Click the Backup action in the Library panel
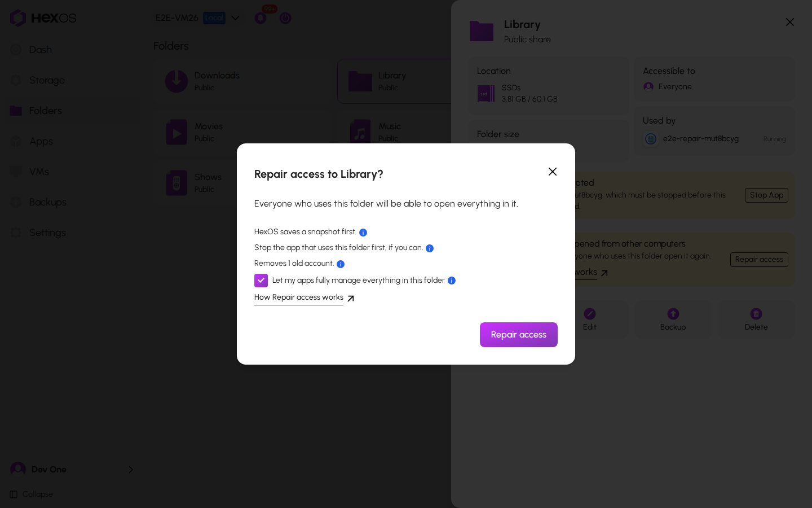This screenshot has height=508, width=812. (673, 319)
